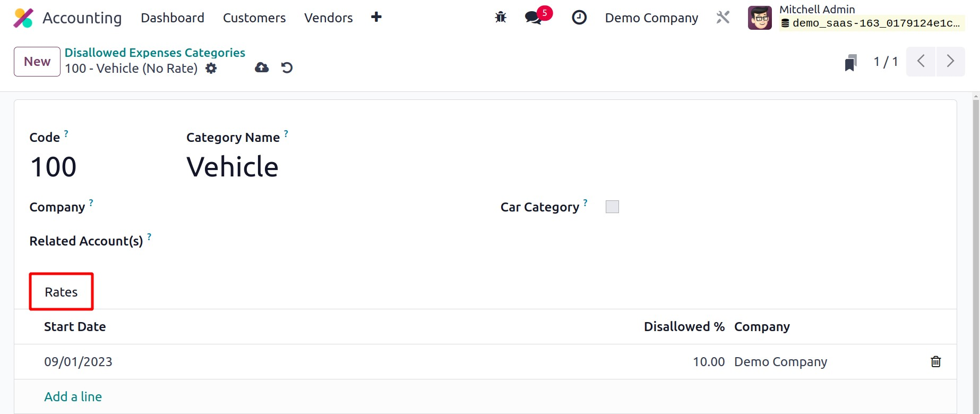The width and height of the screenshot is (980, 414).
Task: Click the cloud save icon
Action: coord(262,68)
